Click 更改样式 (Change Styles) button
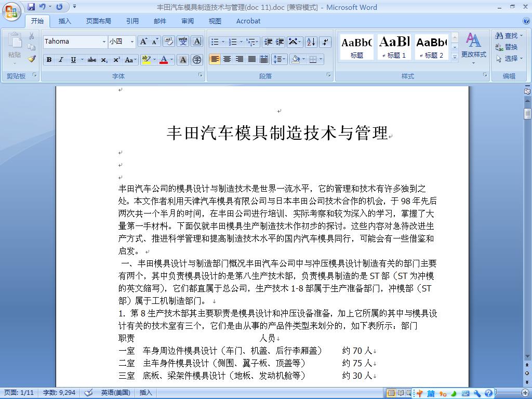 tap(473, 47)
